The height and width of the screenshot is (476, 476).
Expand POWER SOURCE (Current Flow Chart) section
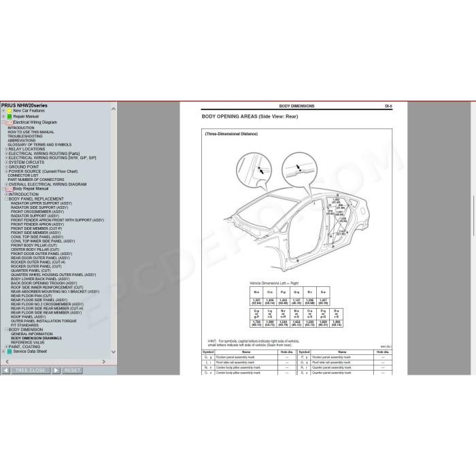tap(6, 171)
